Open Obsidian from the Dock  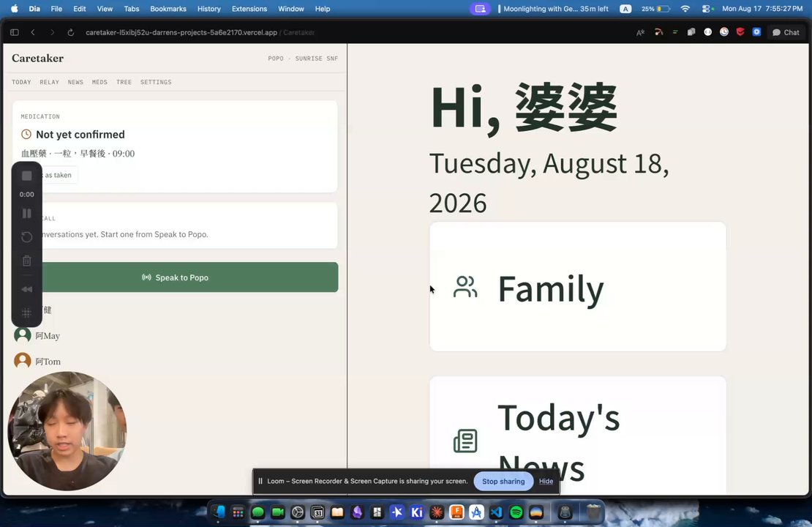click(357, 512)
